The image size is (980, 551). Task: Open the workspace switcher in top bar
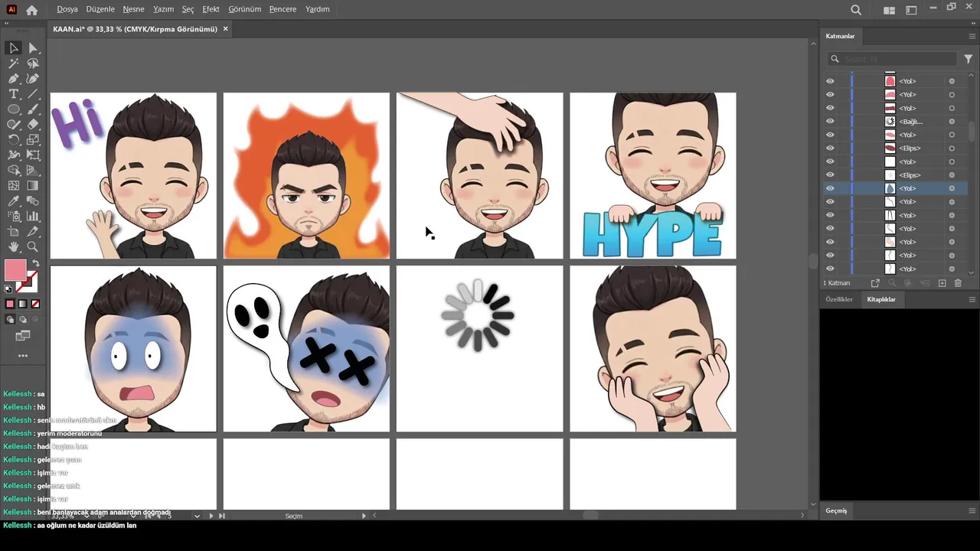[911, 10]
